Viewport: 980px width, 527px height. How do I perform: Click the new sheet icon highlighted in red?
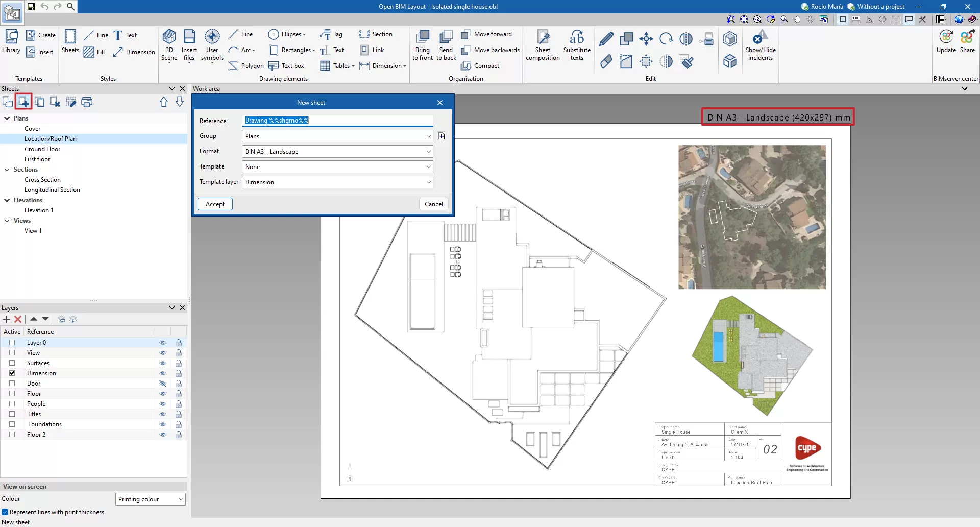coord(23,102)
